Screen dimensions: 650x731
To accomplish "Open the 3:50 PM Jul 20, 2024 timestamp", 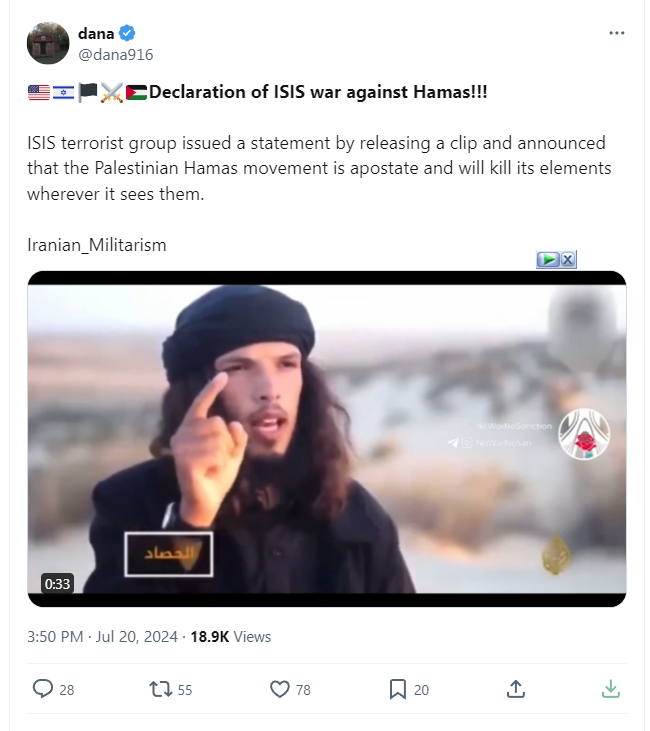I will click(102, 637).
